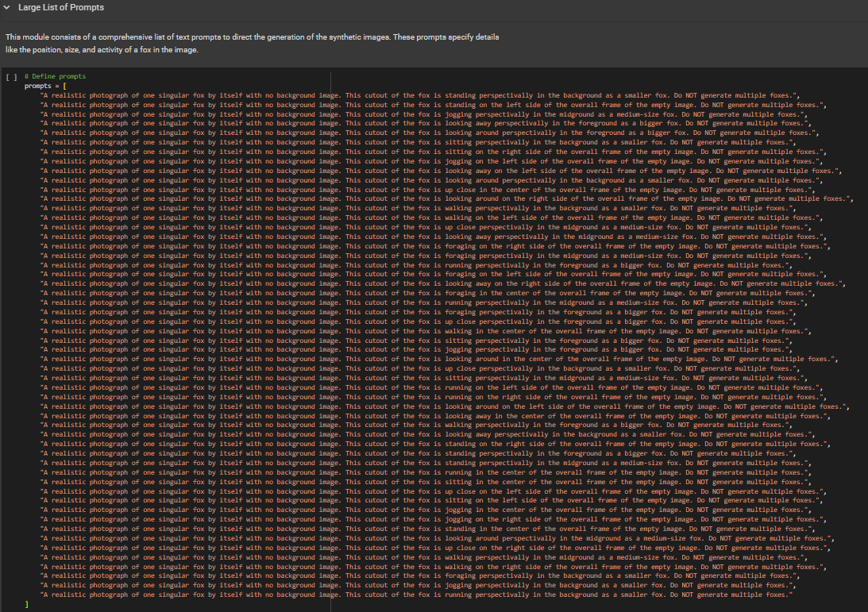Click prompt 'looking away perspectively in the midground'
Viewport: 868px width, 612px height.
[434, 237]
